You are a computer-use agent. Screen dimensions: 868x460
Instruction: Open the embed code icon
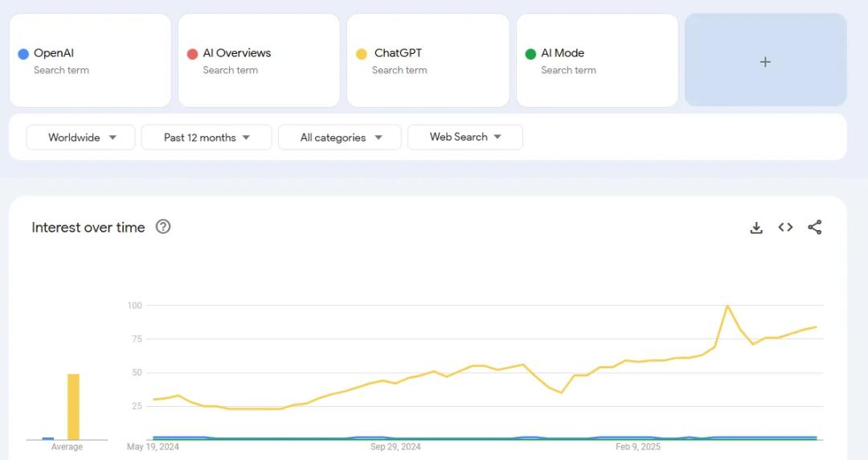785,228
